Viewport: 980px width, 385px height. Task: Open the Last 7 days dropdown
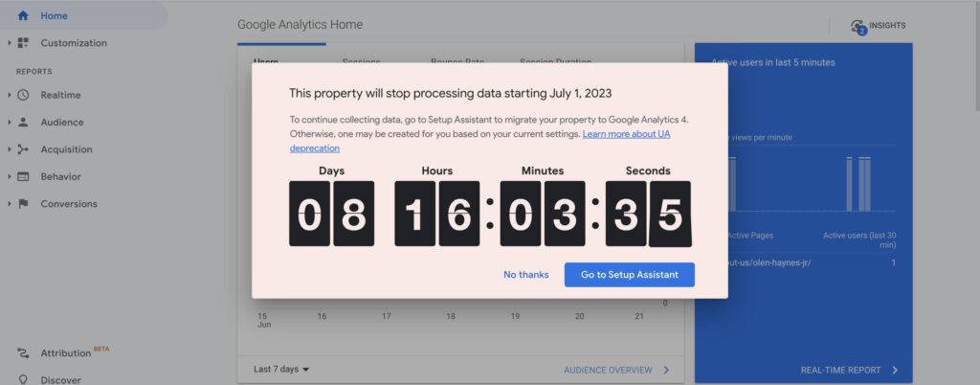pos(281,370)
